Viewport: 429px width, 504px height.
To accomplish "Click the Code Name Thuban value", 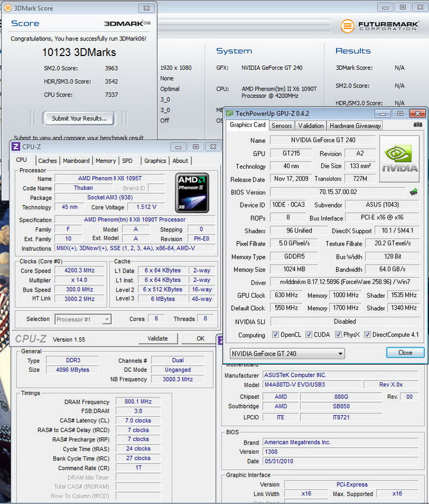I will click(83, 188).
